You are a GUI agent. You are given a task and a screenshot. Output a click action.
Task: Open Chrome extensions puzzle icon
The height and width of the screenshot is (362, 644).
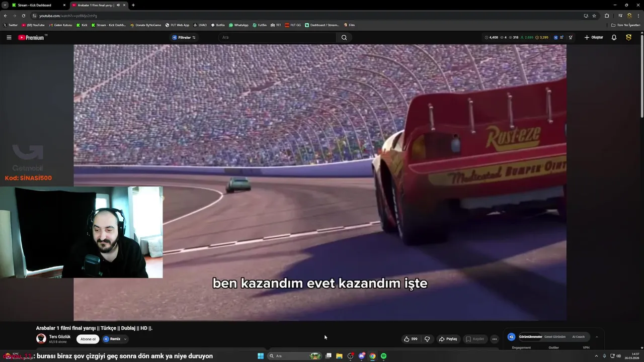tap(607, 16)
